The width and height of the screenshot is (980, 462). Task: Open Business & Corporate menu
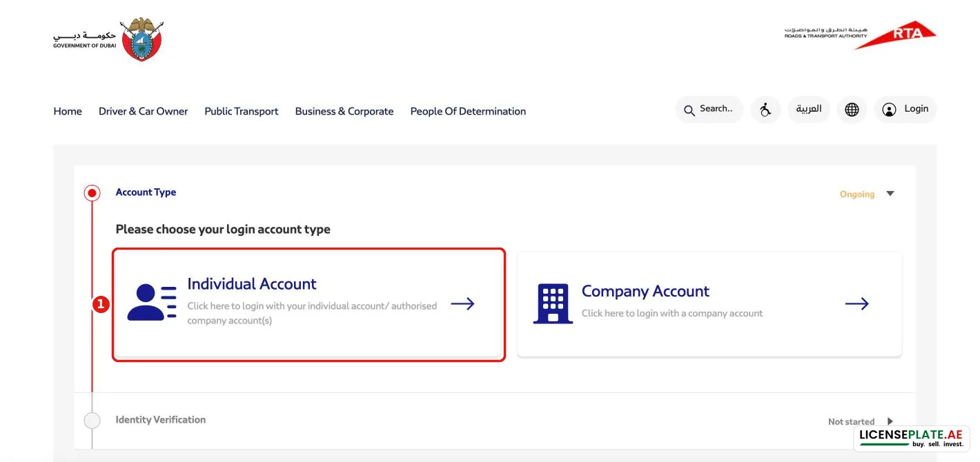[x=344, y=111]
